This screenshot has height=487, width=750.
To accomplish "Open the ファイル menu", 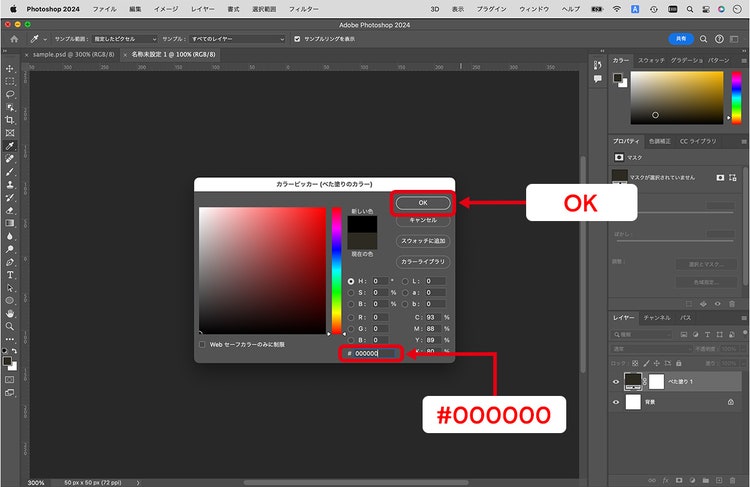I will [104, 9].
